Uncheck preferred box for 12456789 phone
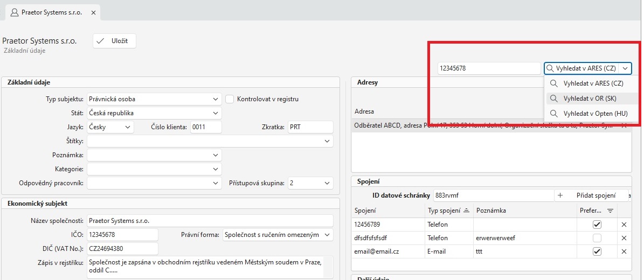 [x=597, y=225]
